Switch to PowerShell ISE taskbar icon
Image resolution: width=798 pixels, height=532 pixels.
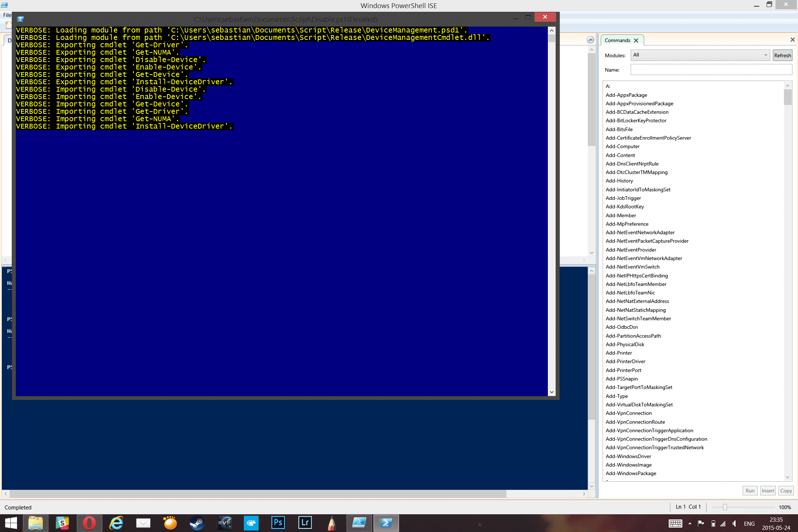(359, 523)
